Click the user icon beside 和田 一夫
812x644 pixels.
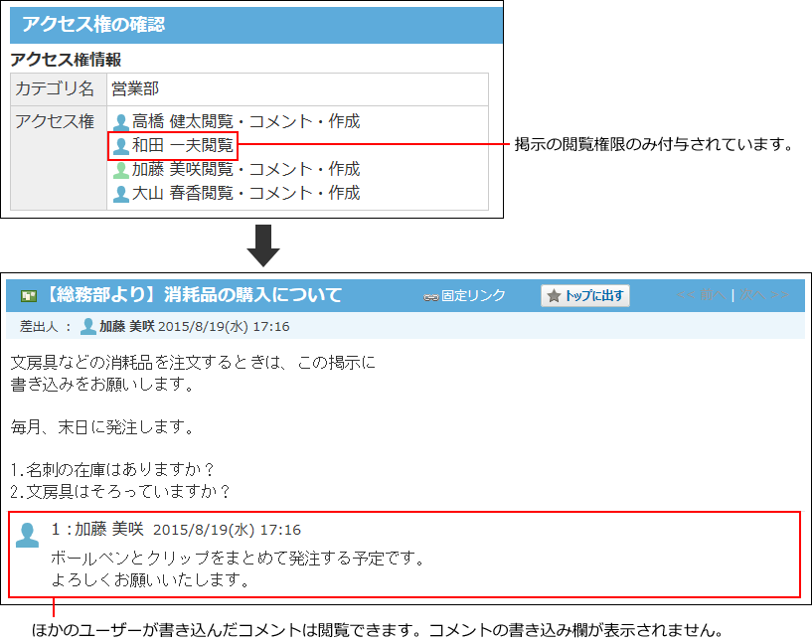[x=119, y=144]
